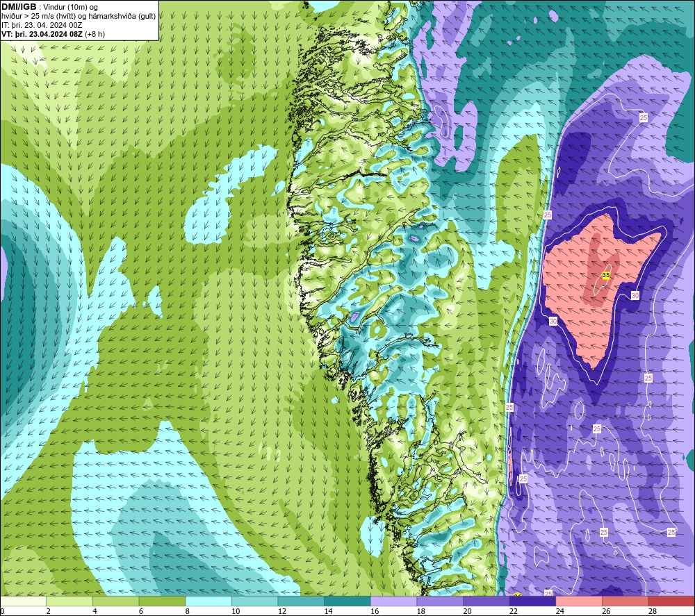The width and height of the screenshot is (695, 616).
Task: Click the 'IT: þri. 23. 04. 2024 00Z' line
Action: (42, 25)
